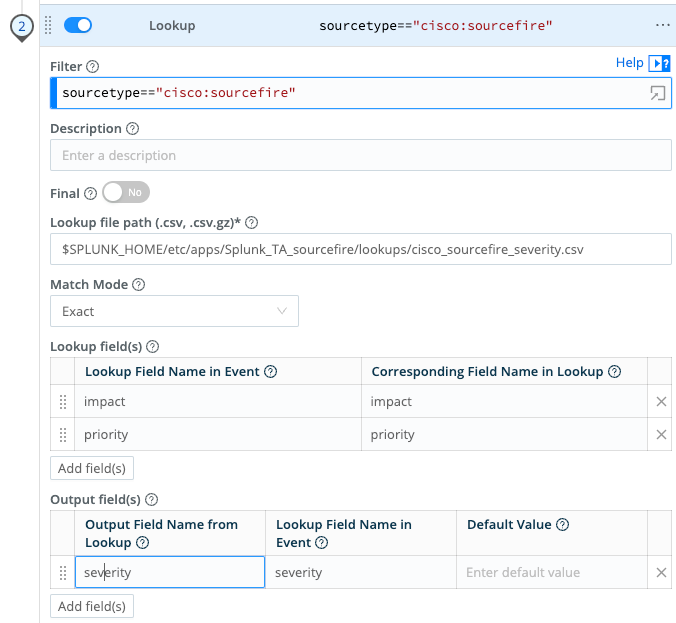Viewport: 676px width, 623px height.
Task: Click the Lookup file path help icon
Action: [x=251, y=222]
